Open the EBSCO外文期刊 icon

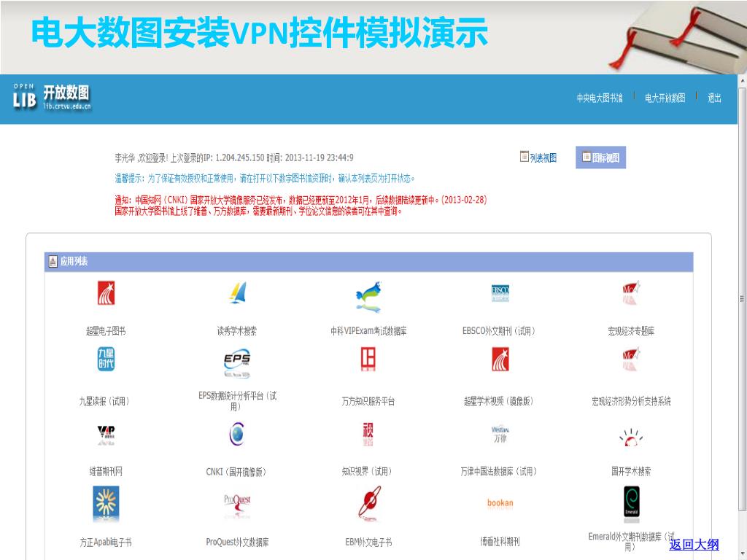500,293
